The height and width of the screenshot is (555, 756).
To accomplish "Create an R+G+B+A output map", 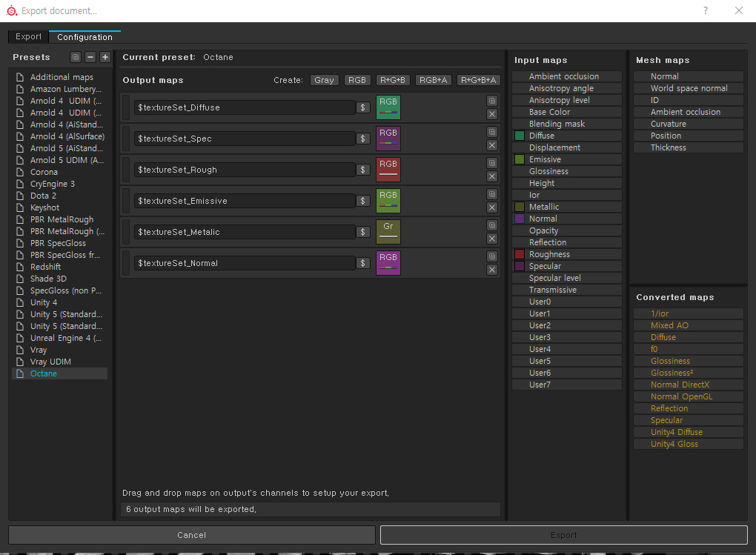I will click(478, 80).
